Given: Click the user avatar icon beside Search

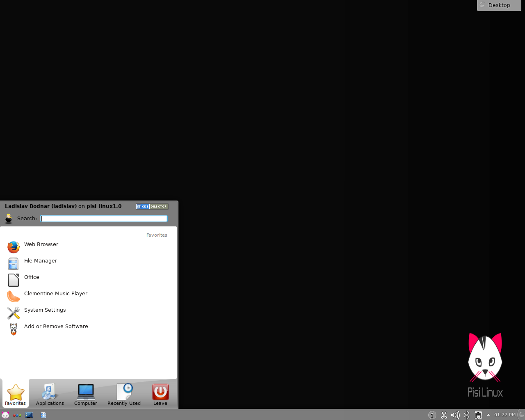Looking at the screenshot, I should (x=9, y=218).
